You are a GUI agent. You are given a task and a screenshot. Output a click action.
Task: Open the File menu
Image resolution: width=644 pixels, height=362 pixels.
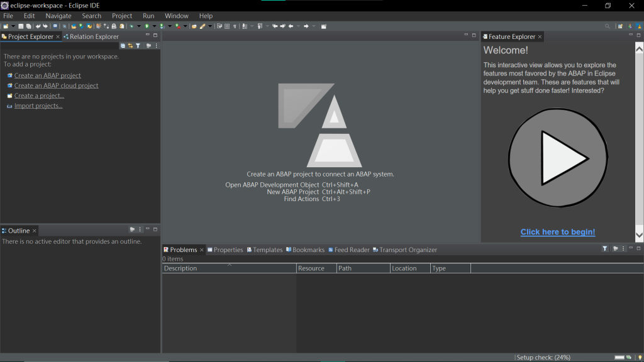[x=8, y=16]
